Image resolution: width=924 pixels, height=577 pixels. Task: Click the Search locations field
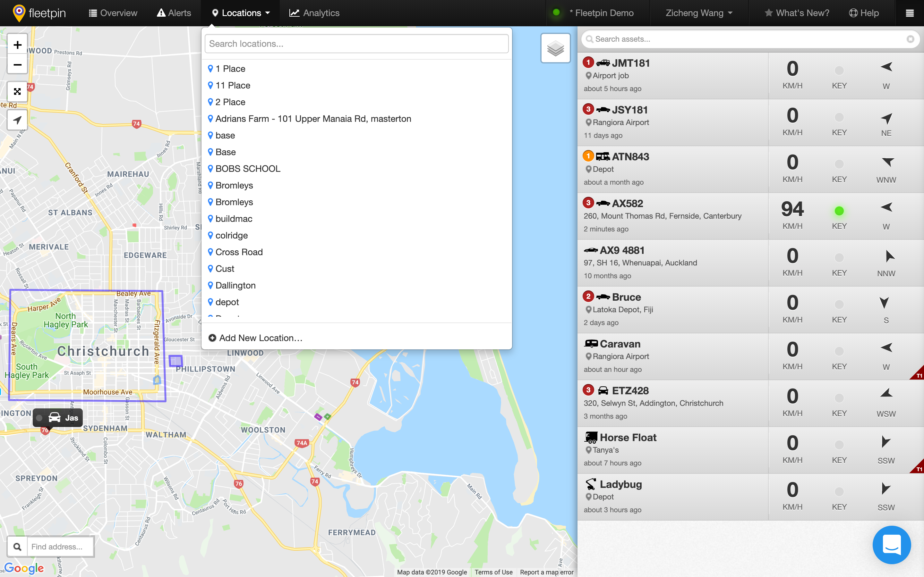(x=357, y=44)
